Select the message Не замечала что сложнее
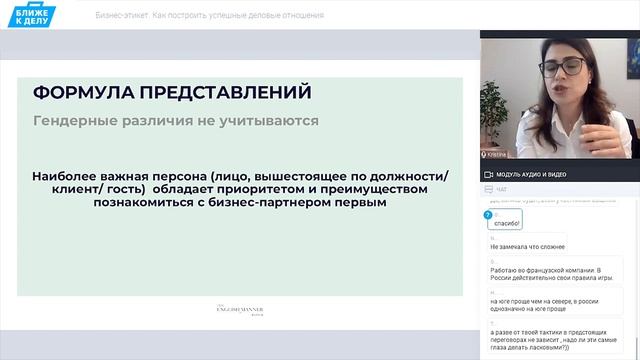 tap(527, 243)
